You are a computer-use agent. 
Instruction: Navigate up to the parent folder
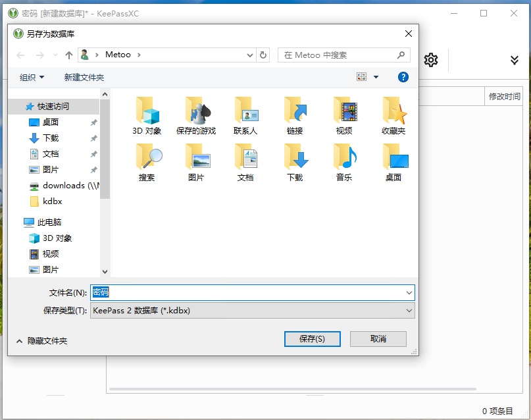click(69, 55)
